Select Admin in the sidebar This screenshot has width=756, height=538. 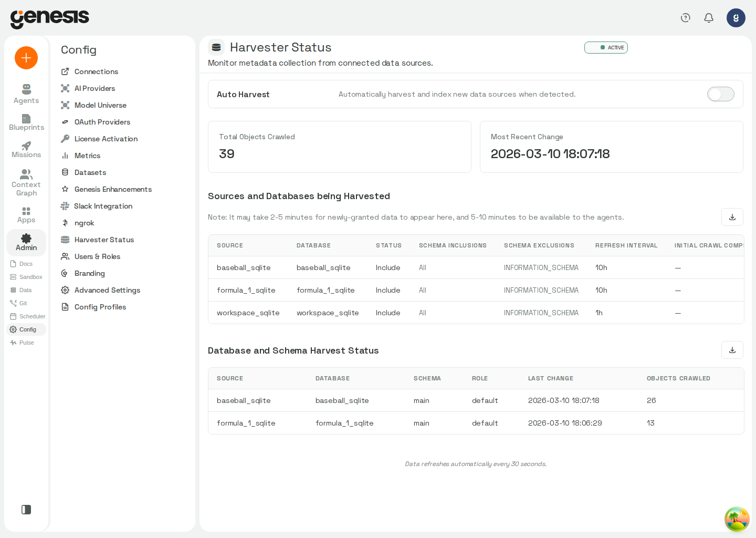[26, 243]
